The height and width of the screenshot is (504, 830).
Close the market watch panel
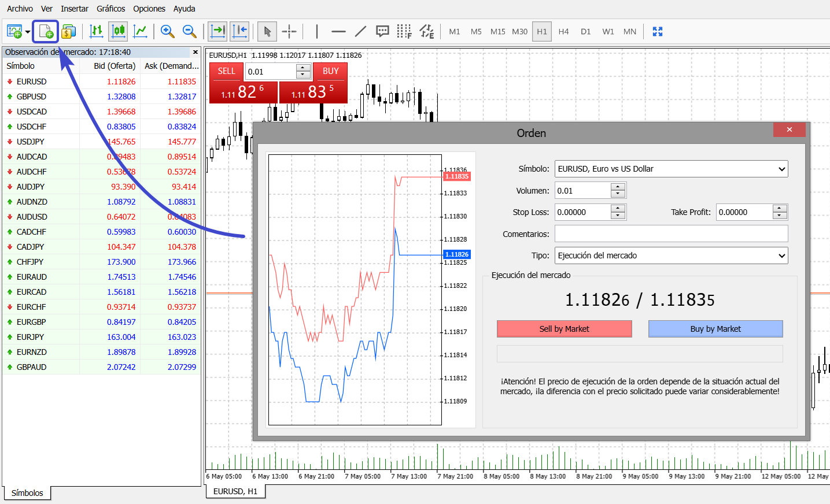point(195,52)
